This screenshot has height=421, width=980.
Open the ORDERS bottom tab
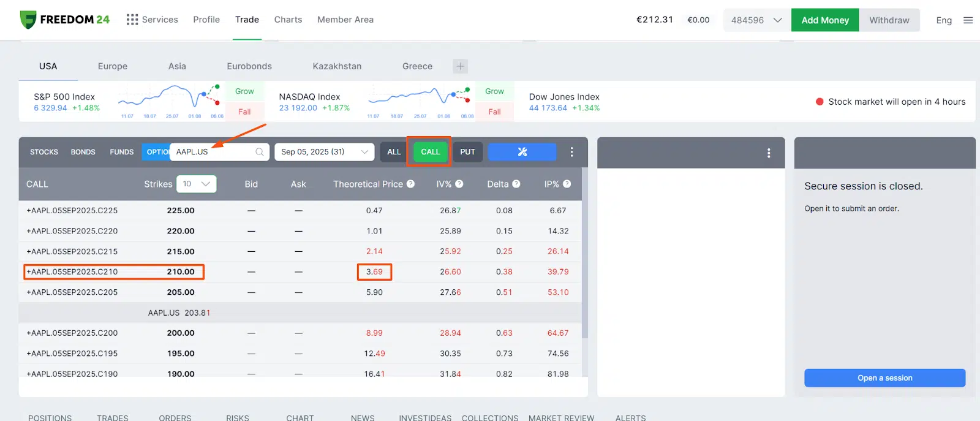point(175,417)
